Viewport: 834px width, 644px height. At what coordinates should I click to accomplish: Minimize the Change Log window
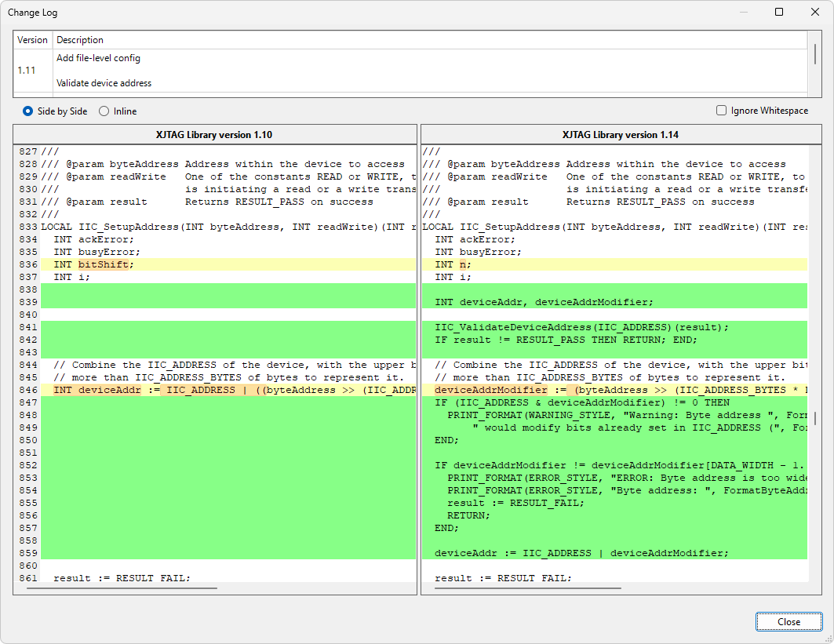click(743, 12)
